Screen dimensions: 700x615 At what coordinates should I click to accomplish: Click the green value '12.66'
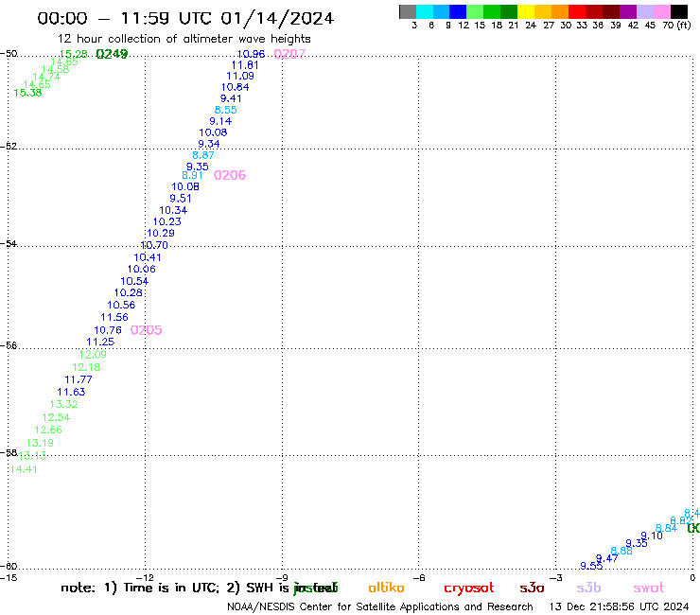tap(48, 430)
